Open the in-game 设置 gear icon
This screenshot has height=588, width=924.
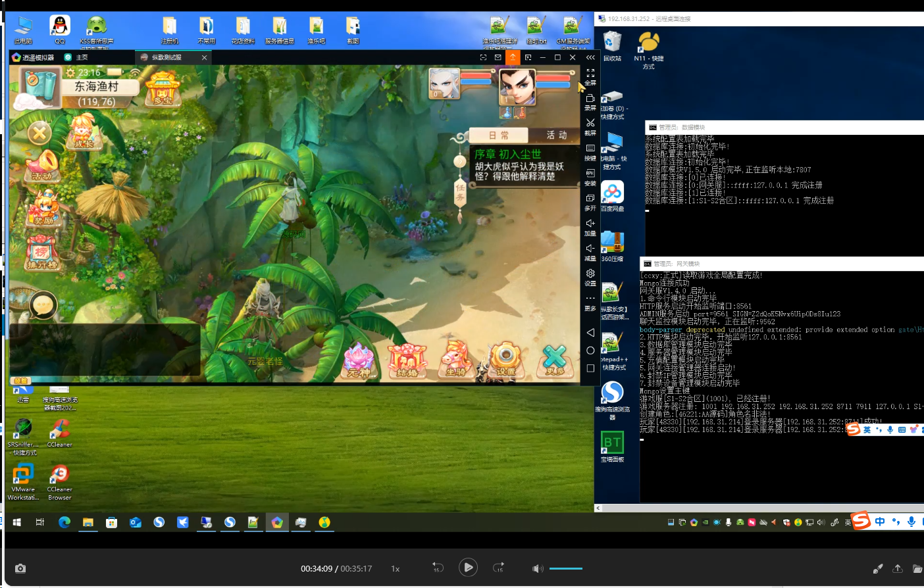point(505,361)
